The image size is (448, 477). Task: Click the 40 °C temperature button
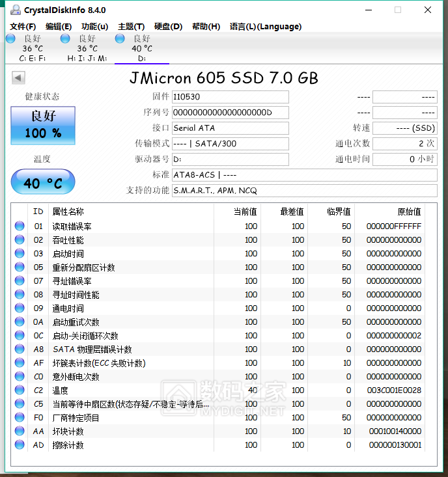43,182
